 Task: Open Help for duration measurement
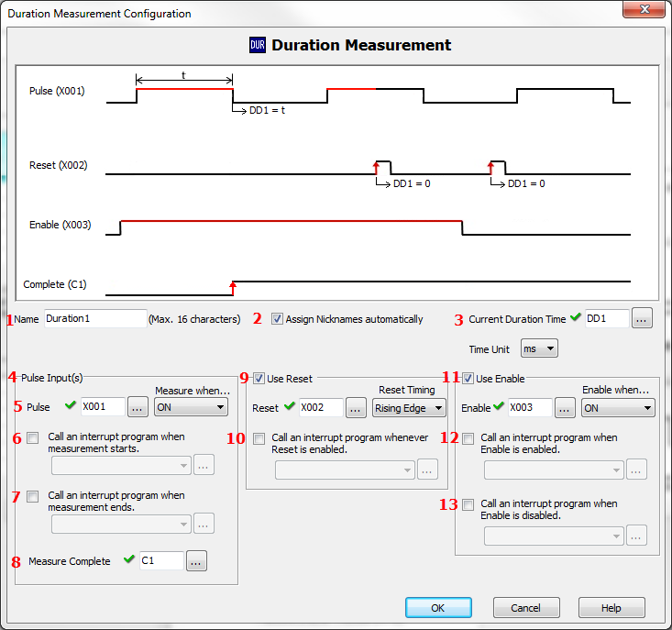[611, 608]
